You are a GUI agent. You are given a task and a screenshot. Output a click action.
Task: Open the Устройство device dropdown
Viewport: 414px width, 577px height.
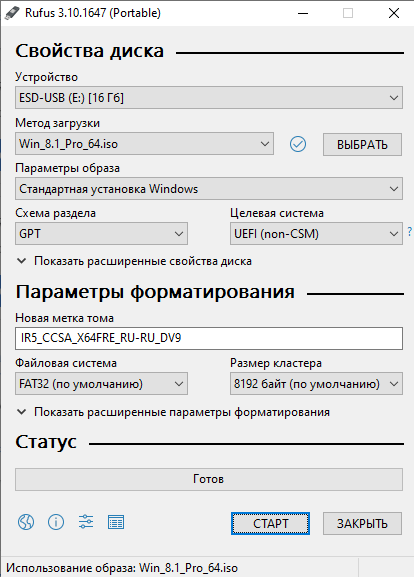(209, 98)
